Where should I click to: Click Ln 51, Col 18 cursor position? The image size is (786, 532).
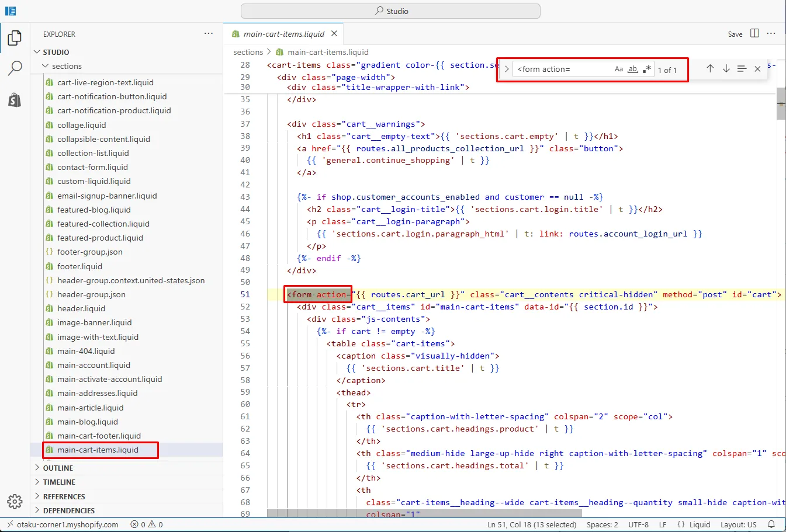tap(532, 524)
